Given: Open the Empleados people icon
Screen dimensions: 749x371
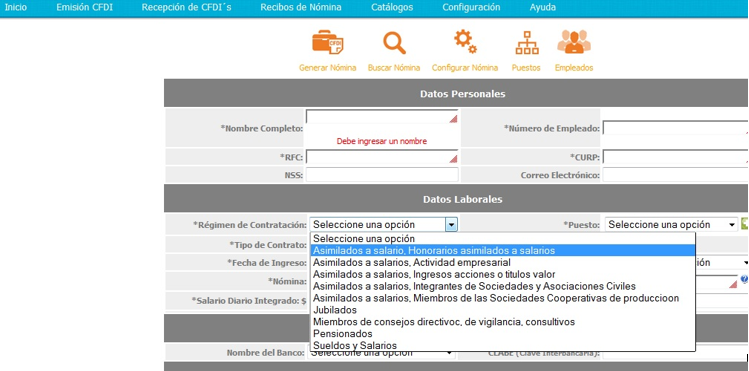Looking at the screenshot, I should 574,42.
